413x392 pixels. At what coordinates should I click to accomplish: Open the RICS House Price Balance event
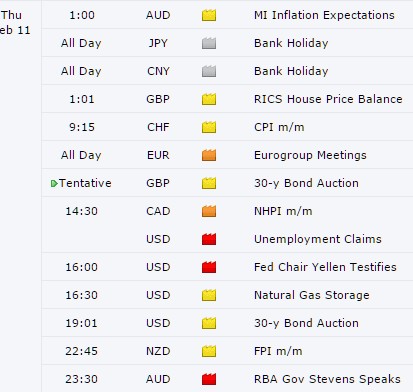pos(328,99)
